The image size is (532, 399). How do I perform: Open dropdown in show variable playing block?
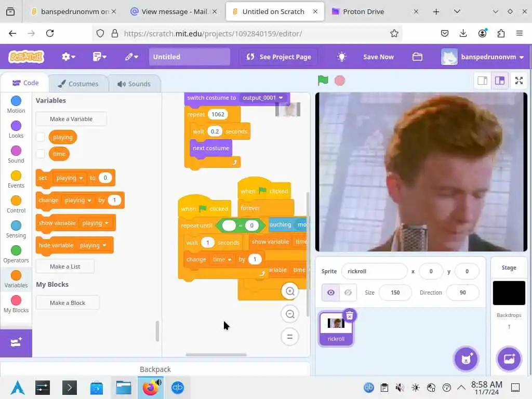click(x=95, y=223)
